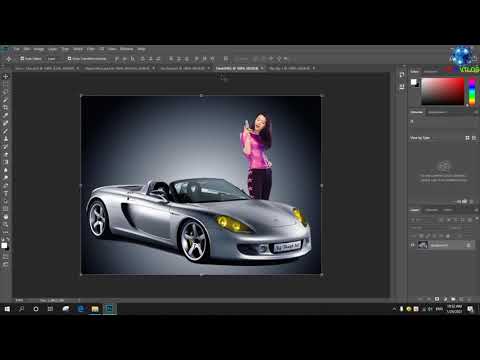Open the collapsed History panel icon
The width and height of the screenshot is (480, 360).
coord(402,75)
